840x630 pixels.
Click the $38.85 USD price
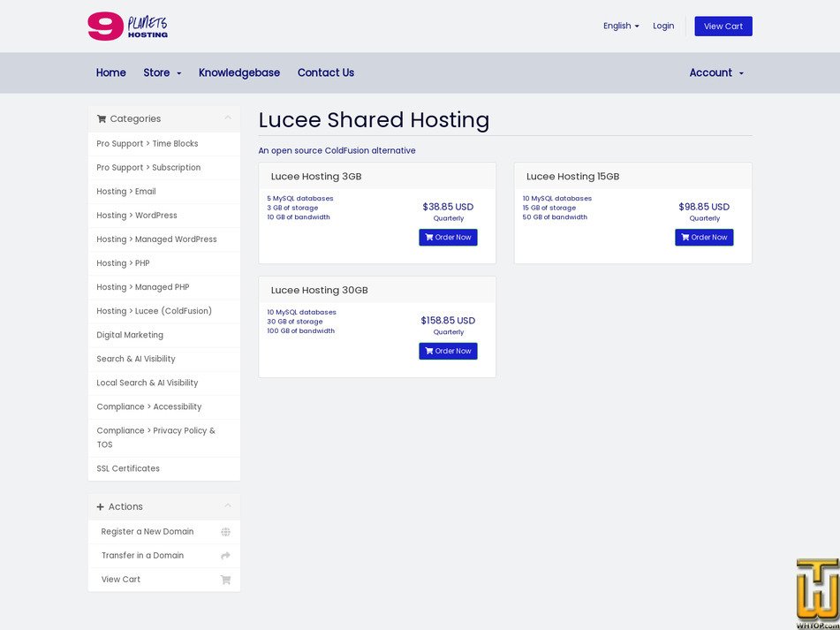[448, 207]
